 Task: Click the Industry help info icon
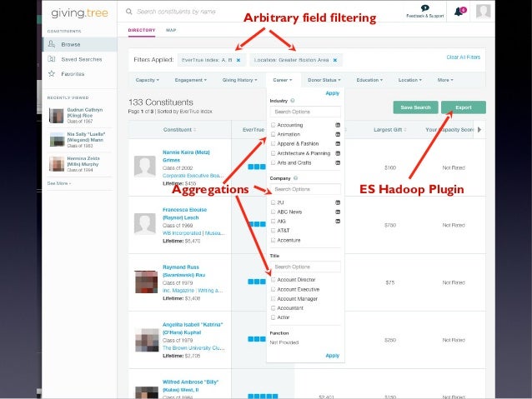pos(293,101)
